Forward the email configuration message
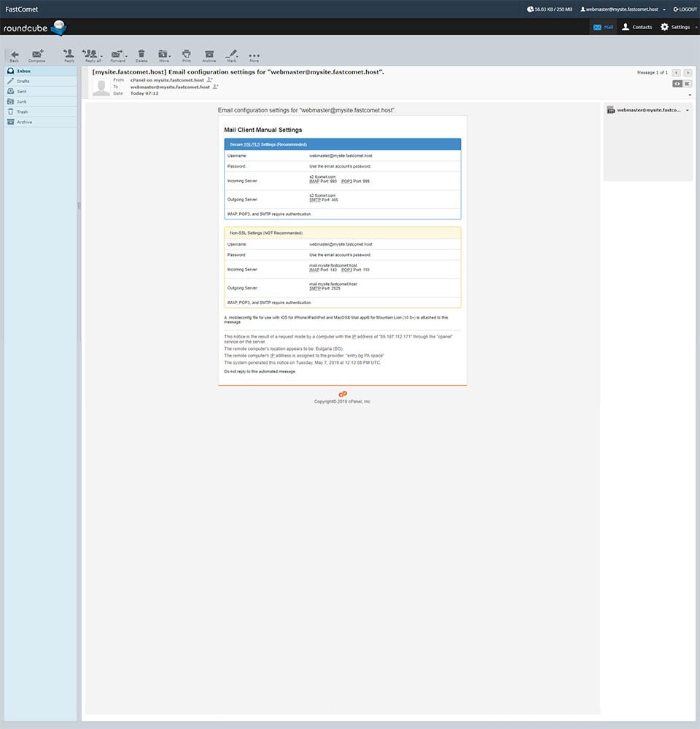Image resolution: width=700 pixels, height=729 pixels. (117, 54)
